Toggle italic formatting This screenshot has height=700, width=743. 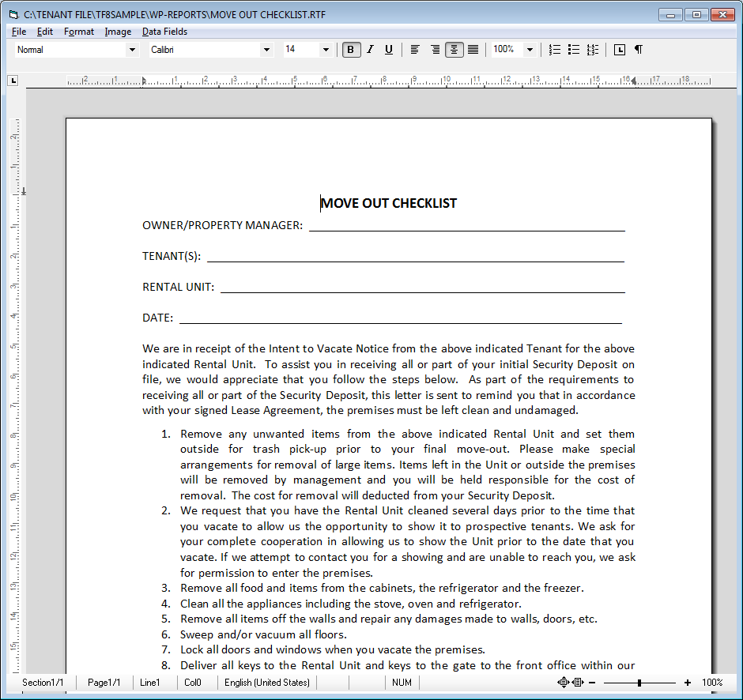click(x=370, y=50)
